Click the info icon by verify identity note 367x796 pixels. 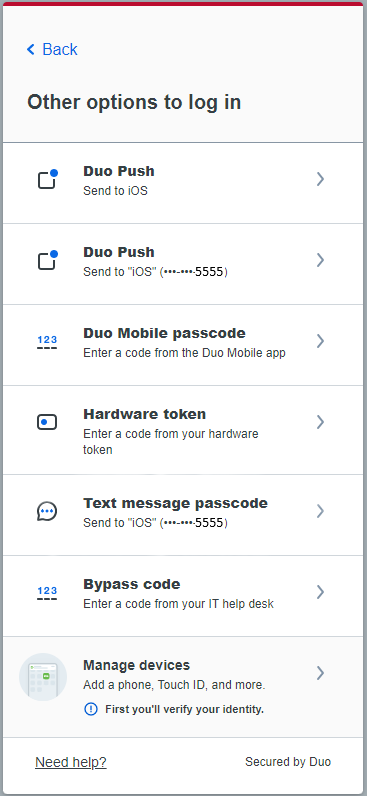tap(91, 709)
